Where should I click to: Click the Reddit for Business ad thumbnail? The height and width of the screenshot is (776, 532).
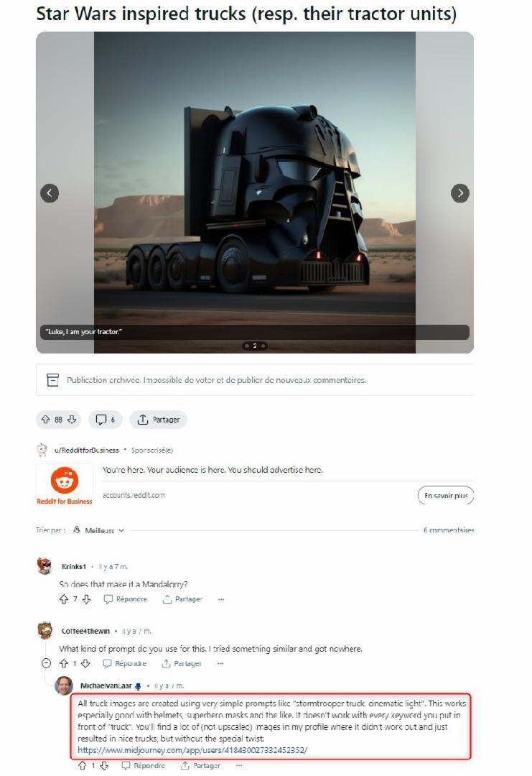tap(65, 486)
